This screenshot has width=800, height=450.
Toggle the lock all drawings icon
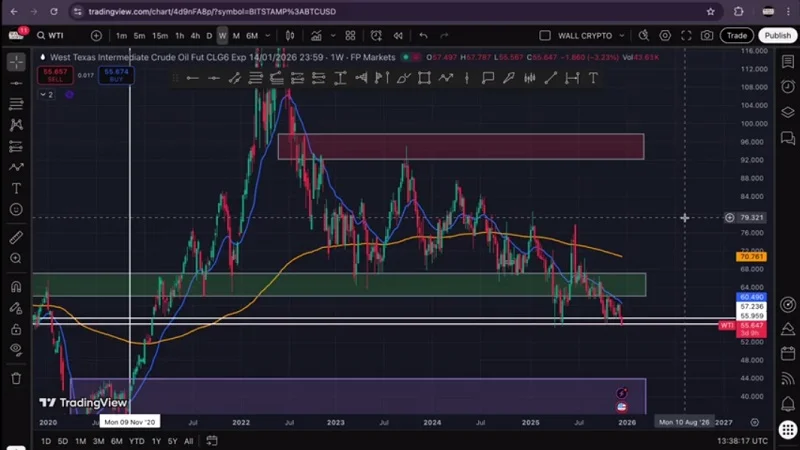(x=16, y=329)
